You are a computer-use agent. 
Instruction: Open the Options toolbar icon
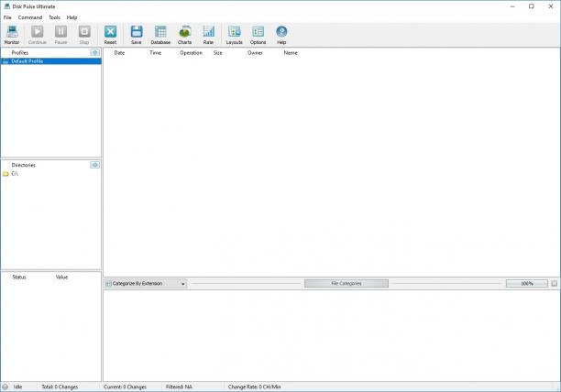[x=258, y=32]
